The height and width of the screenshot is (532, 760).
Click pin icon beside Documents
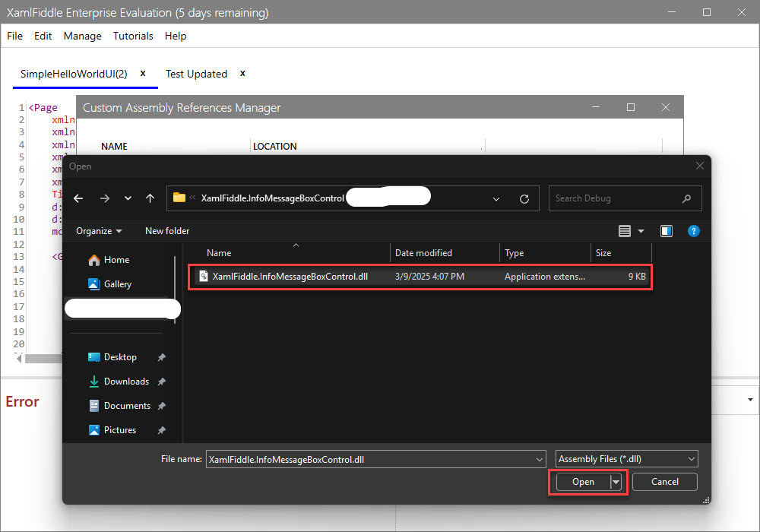pyautogui.click(x=161, y=406)
